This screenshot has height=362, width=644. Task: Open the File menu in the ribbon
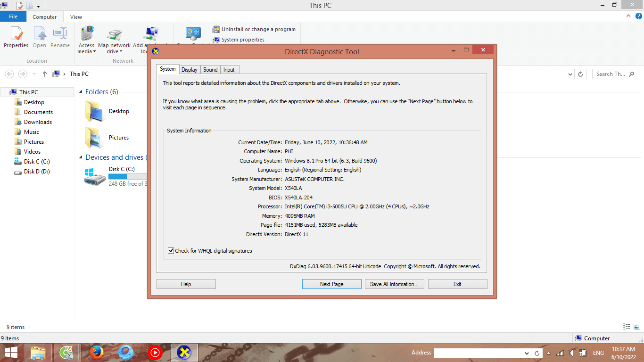(x=13, y=16)
